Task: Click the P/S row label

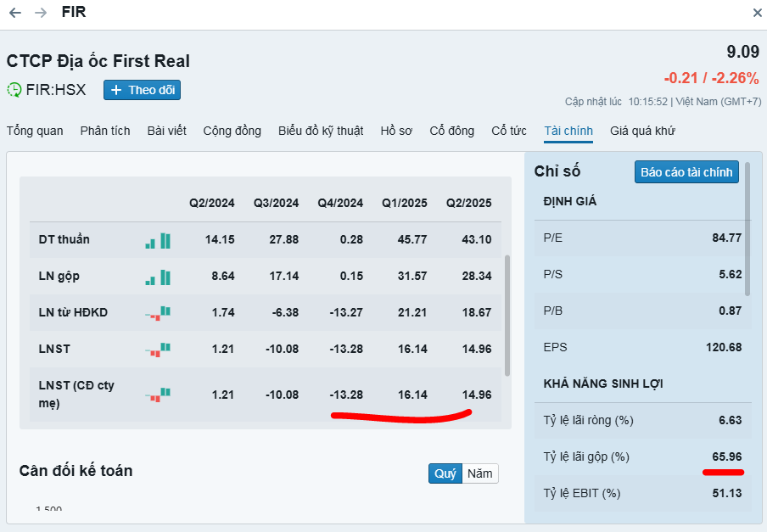Action: click(x=552, y=274)
